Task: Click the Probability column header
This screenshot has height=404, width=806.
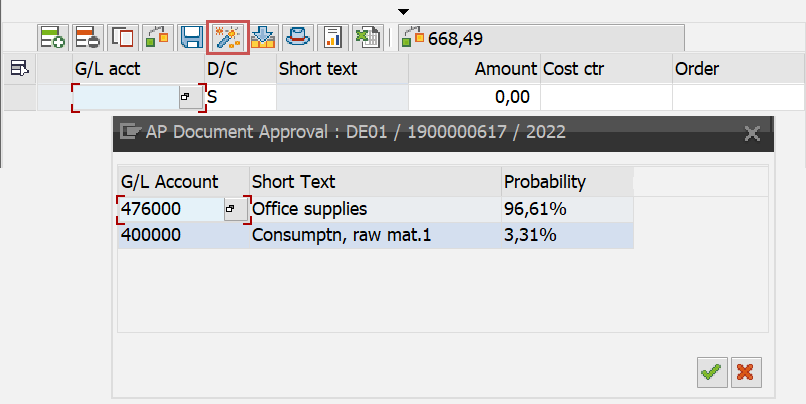Action: tap(565, 181)
